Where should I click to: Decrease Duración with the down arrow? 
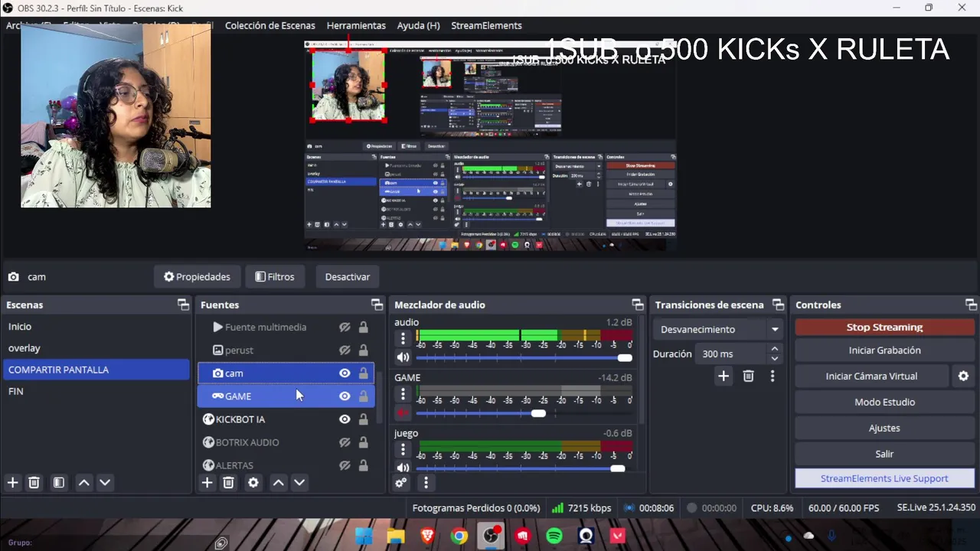coord(774,358)
